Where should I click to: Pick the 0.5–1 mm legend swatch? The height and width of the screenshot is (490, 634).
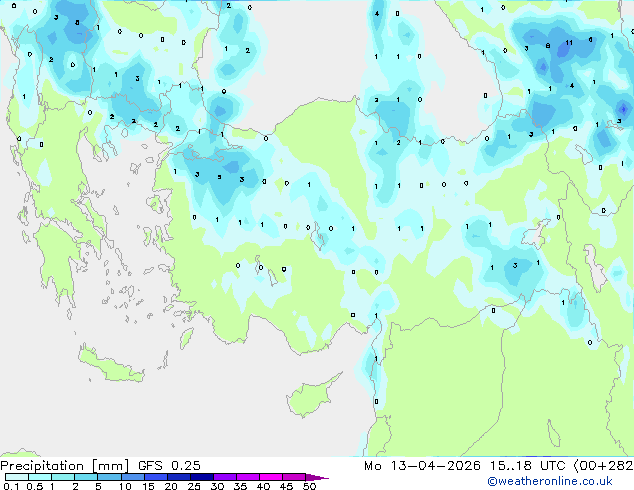(x=40, y=477)
